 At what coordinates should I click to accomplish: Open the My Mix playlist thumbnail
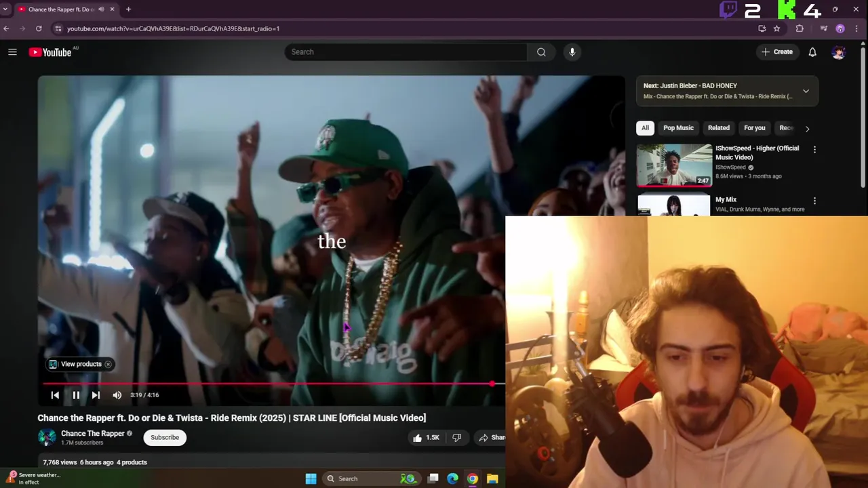(x=674, y=205)
